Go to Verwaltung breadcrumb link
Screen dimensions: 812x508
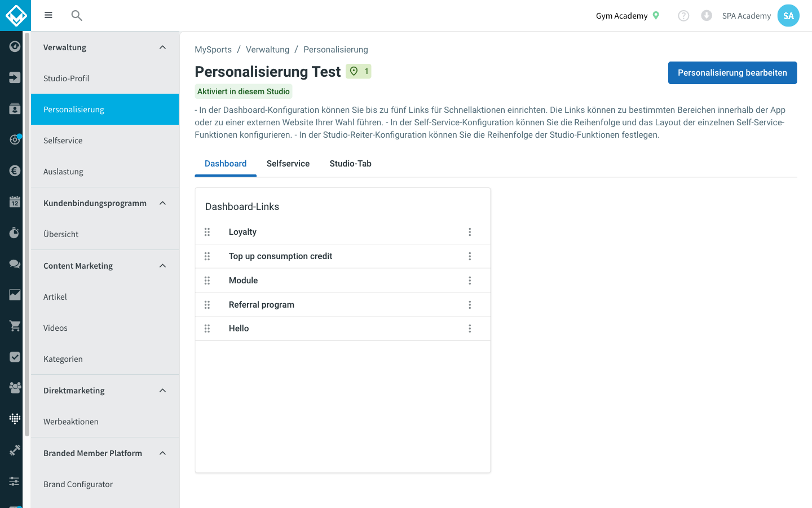pyautogui.click(x=267, y=50)
